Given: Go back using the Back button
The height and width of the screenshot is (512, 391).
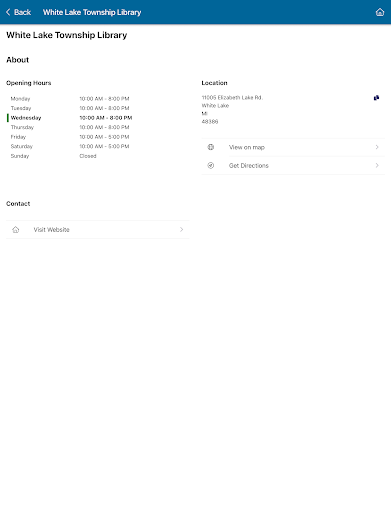Looking at the screenshot, I should point(18,12).
